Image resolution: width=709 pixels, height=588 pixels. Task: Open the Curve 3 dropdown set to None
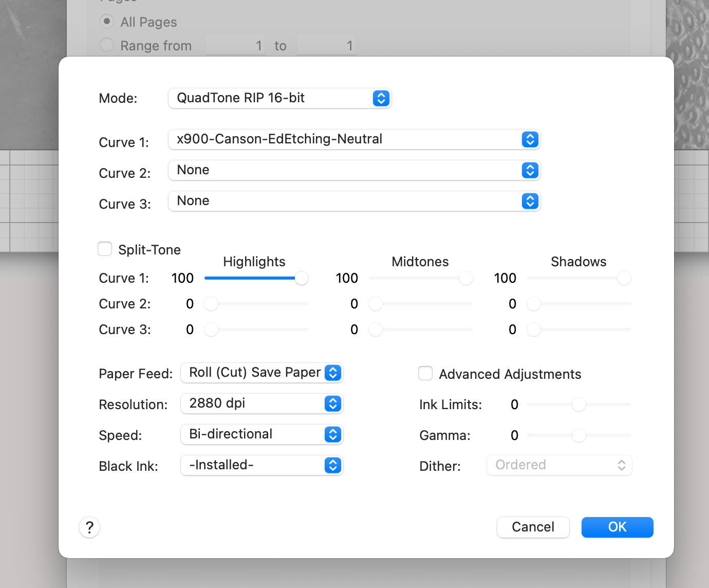(x=354, y=201)
